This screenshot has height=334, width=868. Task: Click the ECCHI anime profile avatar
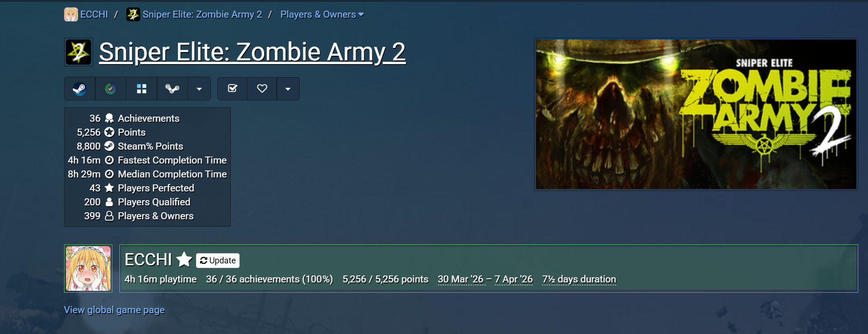click(88, 269)
